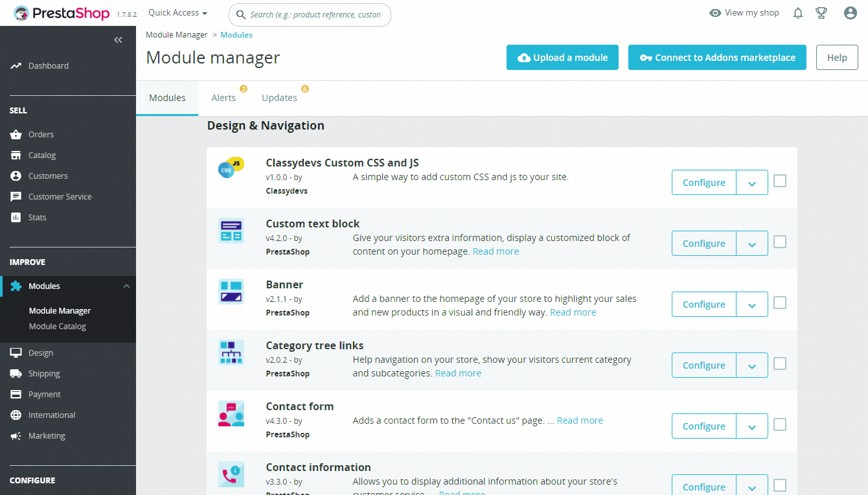Click the Modules puzzle piece icon
This screenshot has height=495, width=868.
click(16, 286)
